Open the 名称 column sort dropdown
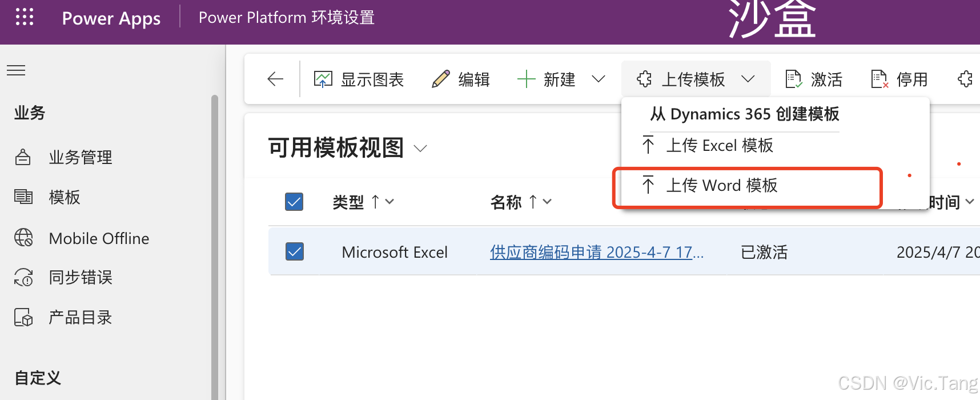 coord(547,202)
